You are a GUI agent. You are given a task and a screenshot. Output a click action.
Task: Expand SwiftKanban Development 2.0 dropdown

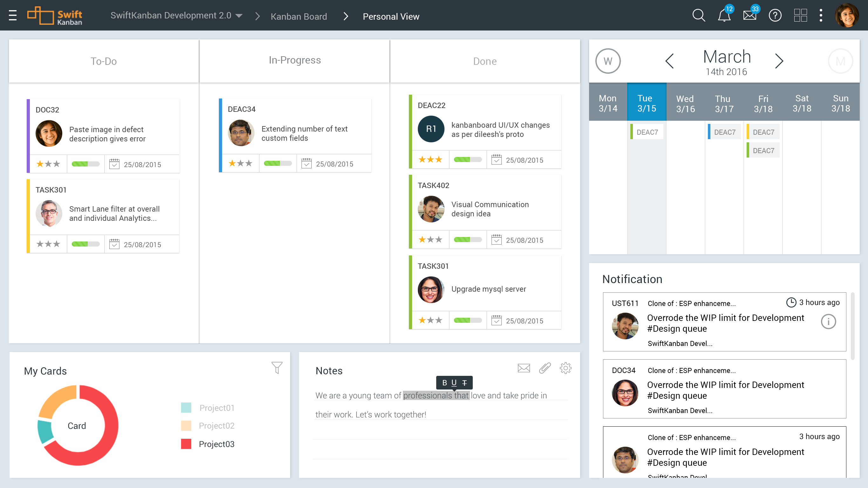(239, 16)
